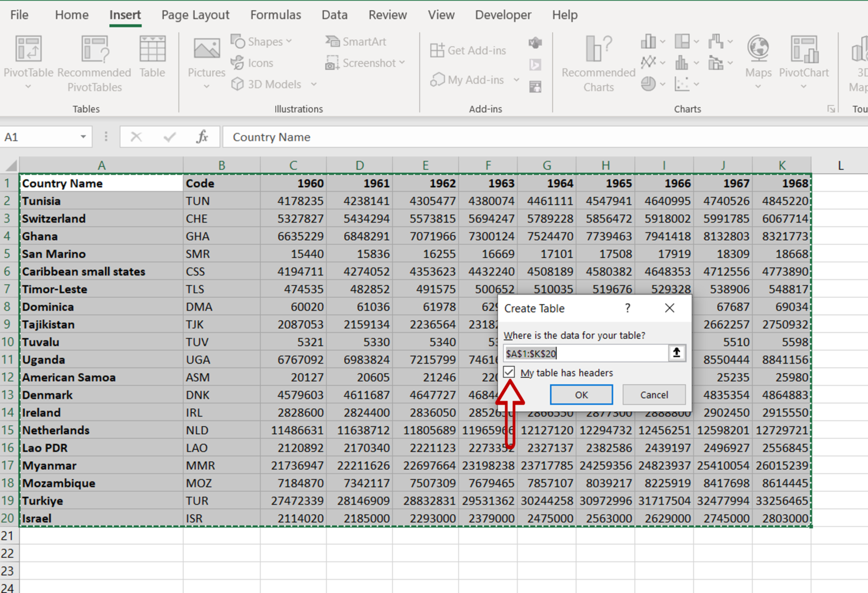Cancel the Create Table dialog
Viewport: 868px width, 593px height.
(x=654, y=395)
